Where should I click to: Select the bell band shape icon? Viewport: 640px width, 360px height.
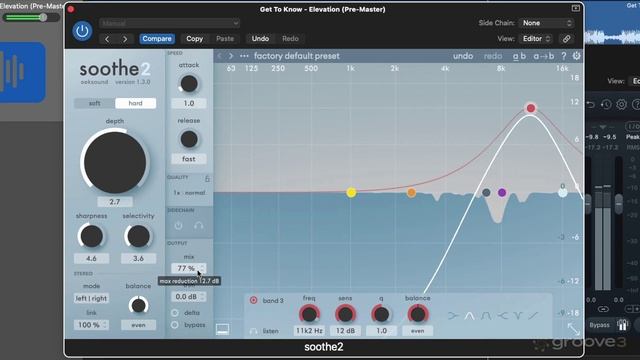pyautogui.click(x=469, y=316)
